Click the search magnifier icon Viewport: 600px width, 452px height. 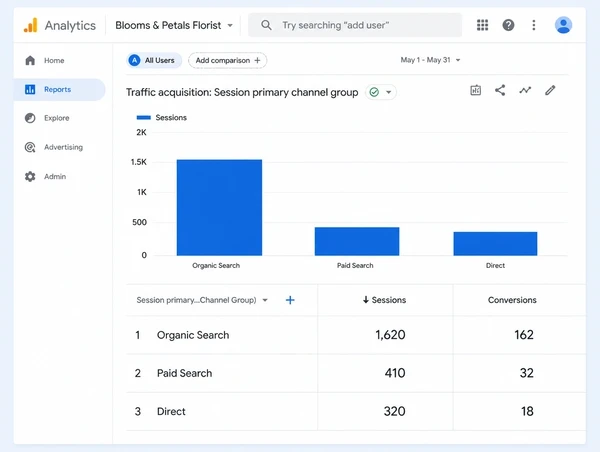[x=266, y=25]
